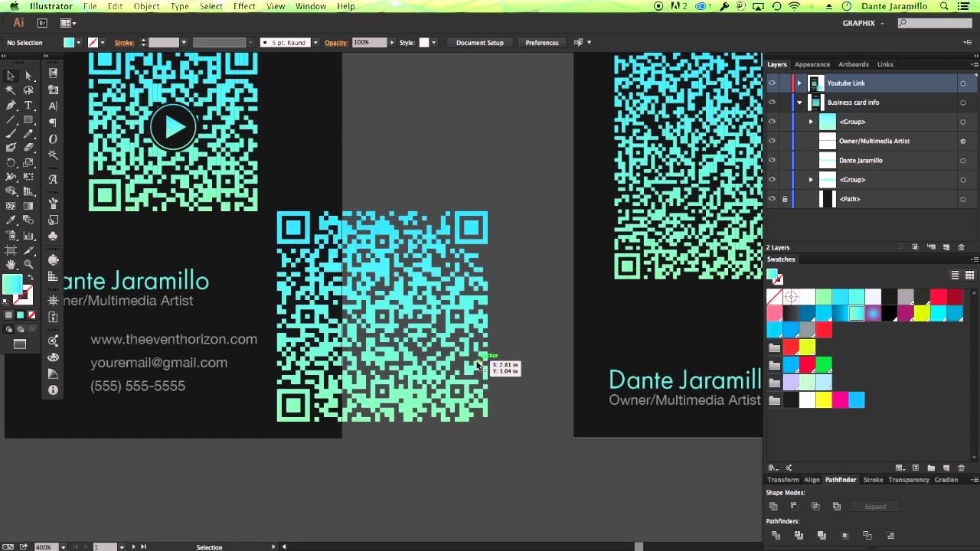
Task: Switch to the Transparency tab
Action: click(x=909, y=480)
